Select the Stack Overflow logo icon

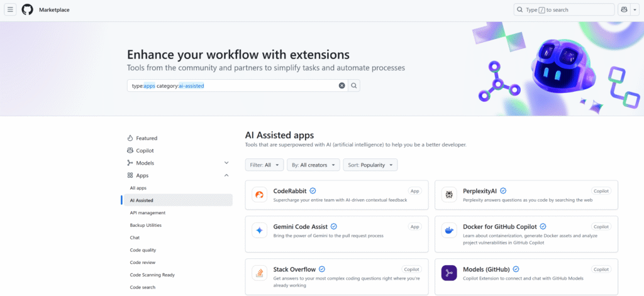pyautogui.click(x=260, y=273)
